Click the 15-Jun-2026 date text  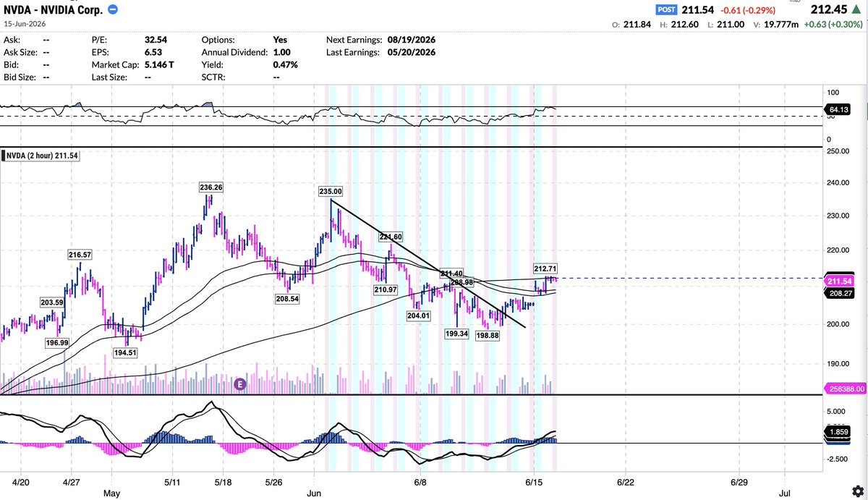coord(23,25)
